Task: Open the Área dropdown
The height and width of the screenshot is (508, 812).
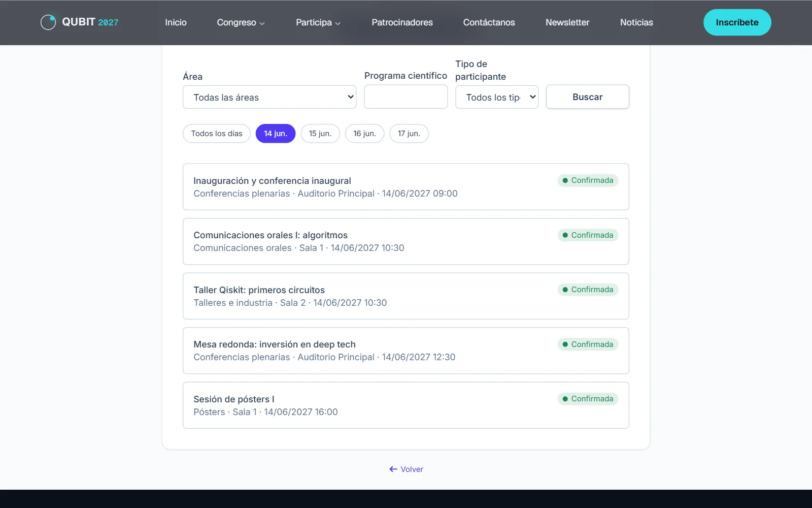Action: point(269,97)
